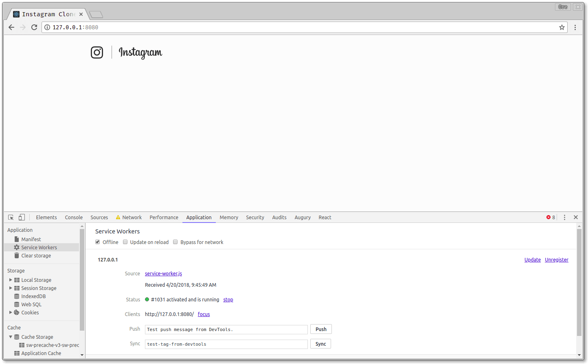Screen dimensions: 588x364
Task: Click the Sync tag input field
Action: [x=226, y=344]
